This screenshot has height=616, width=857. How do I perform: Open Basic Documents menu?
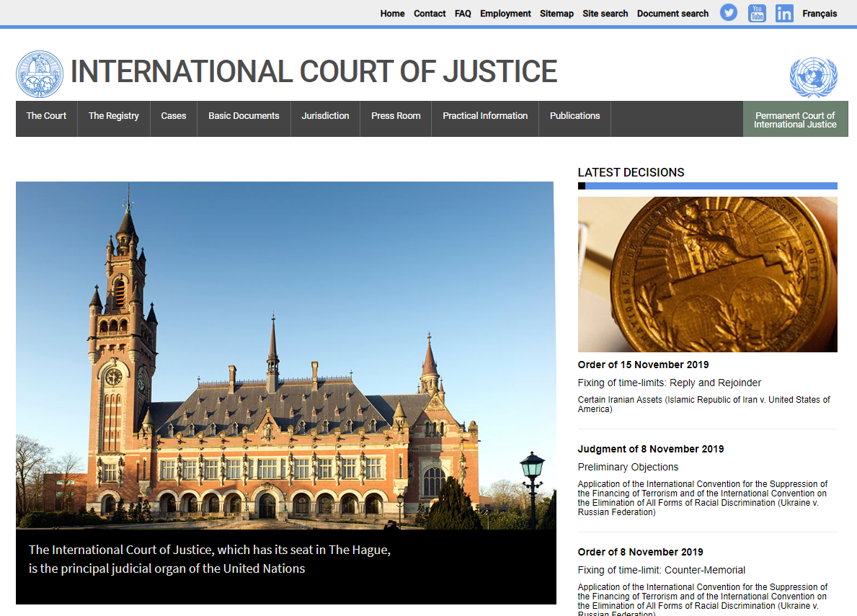244,118
